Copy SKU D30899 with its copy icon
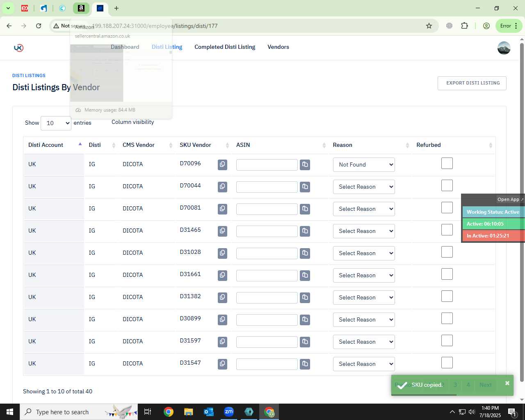 [x=222, y=320]
